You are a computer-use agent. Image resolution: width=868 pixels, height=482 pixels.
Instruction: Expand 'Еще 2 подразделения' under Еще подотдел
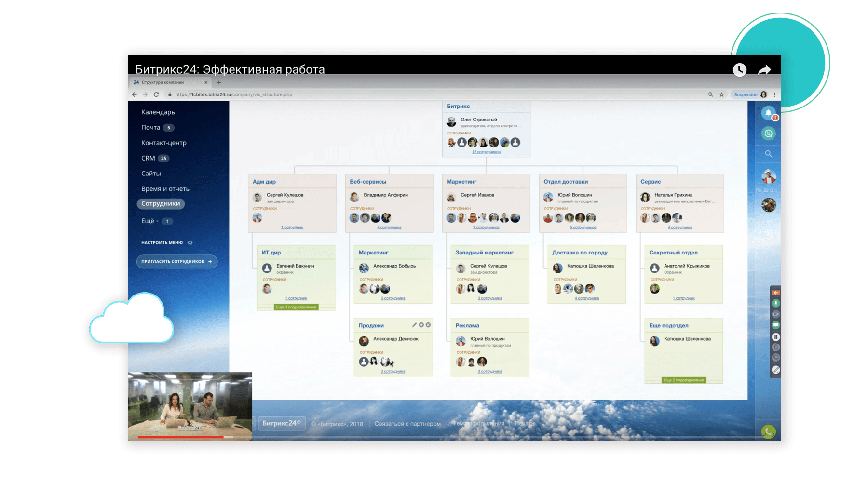click(x=683, y=380)
